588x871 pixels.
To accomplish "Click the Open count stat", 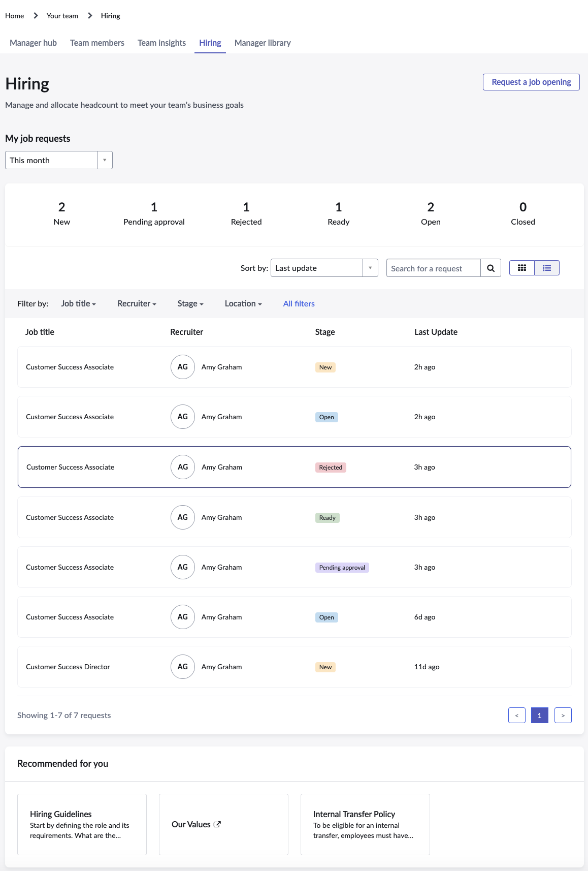I will (x=431, y=213).
